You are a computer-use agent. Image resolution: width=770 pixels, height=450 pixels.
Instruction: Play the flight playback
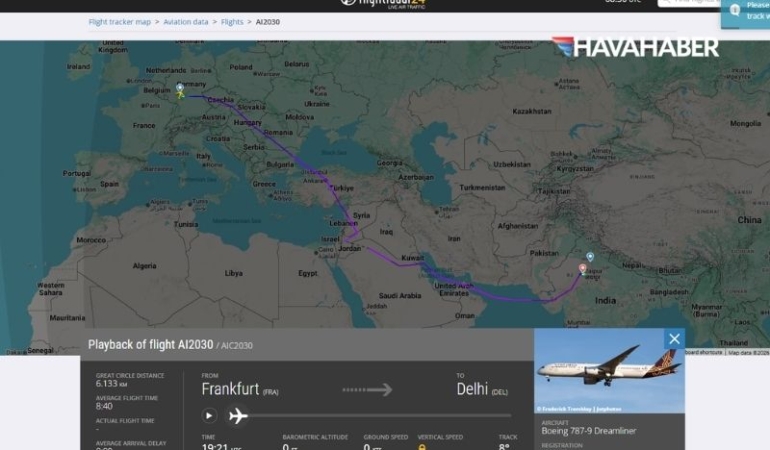click(209, 416)
